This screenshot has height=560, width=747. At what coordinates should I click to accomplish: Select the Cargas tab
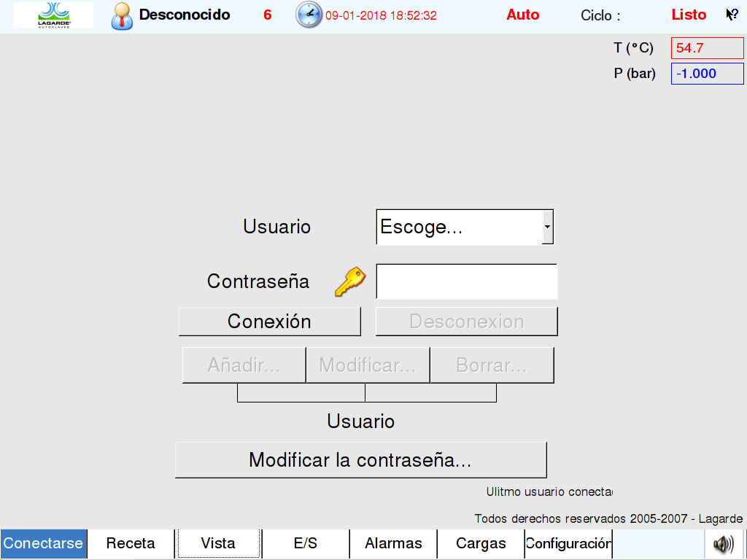[481, 544]
